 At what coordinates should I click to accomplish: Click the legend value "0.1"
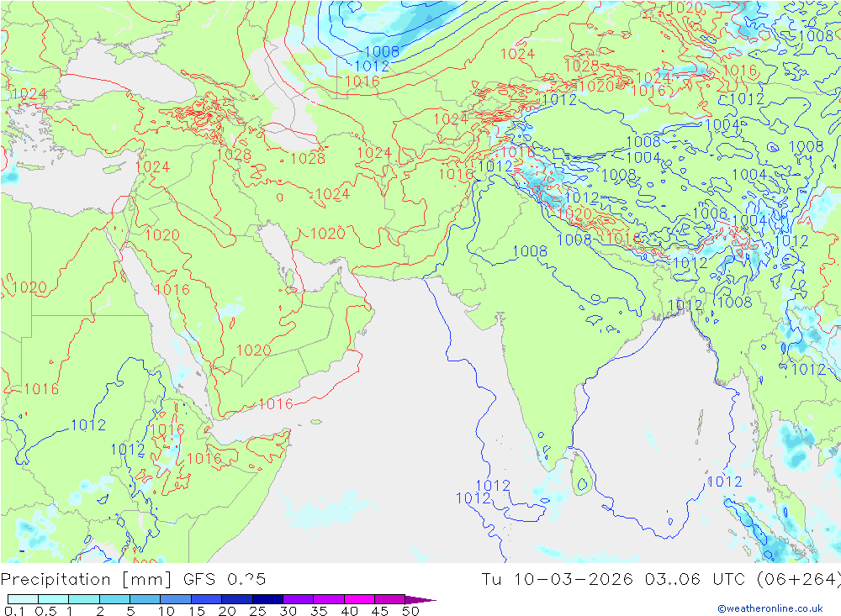click(x=14, y=611)
